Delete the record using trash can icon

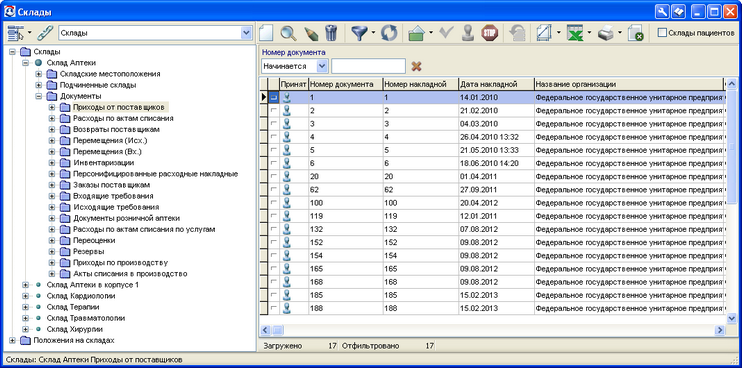coord(331,33)
